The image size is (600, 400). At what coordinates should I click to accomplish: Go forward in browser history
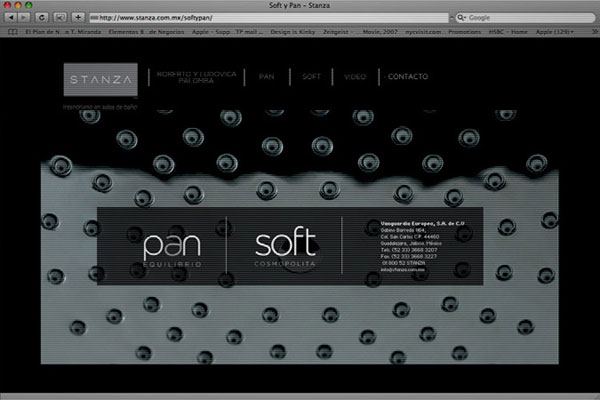[x=24, y=17]
